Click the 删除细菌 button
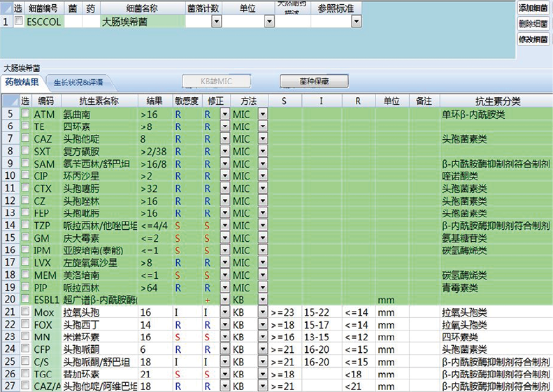This screenshot has width=553, height=392. pyautogui.click(x=533, y=24)
